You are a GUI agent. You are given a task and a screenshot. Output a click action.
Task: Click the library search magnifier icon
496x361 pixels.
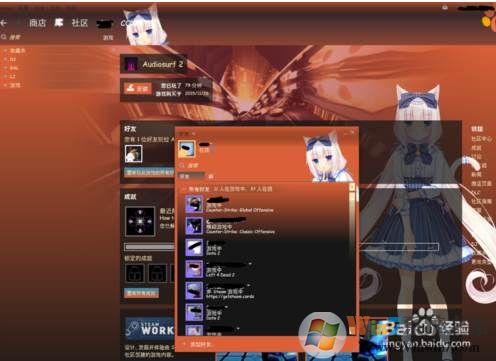pos(4,37)
